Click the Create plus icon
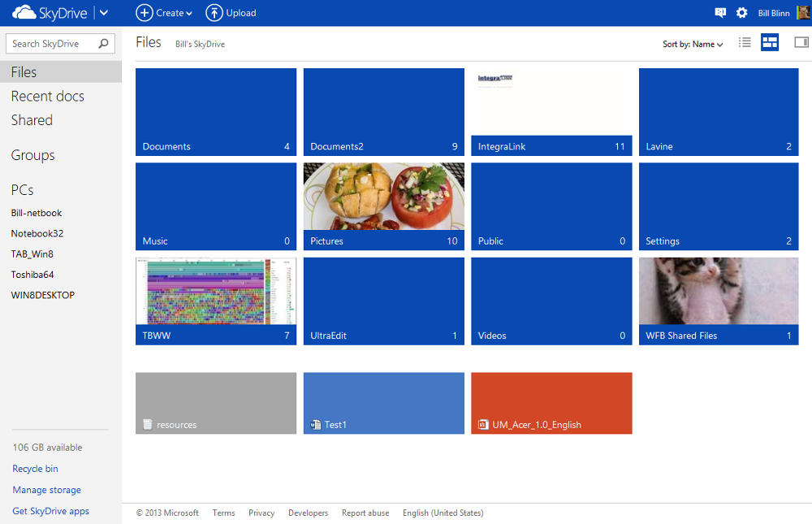Image resolution: width=812 pixels, height=524 pixels. (144, 13)
